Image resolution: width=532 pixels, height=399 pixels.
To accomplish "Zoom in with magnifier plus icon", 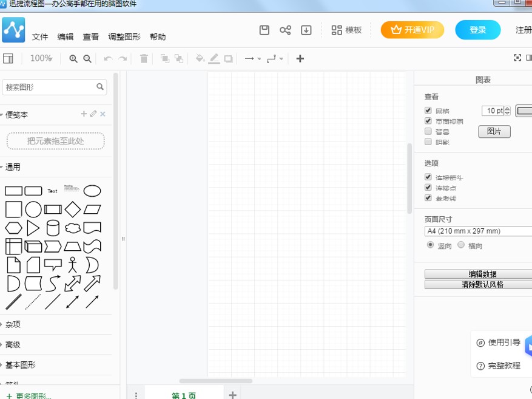I will point(73,59).
